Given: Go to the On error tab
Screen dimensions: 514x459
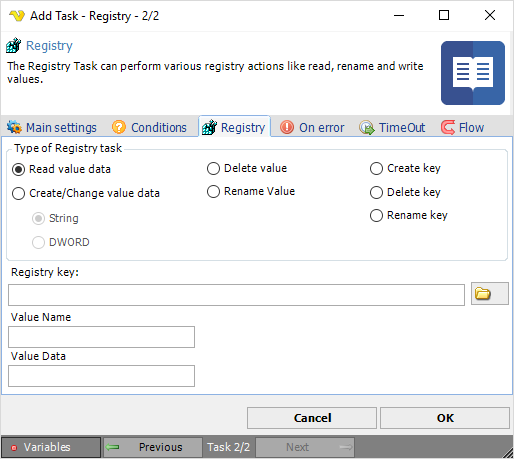Looking at the screenshot, I should coord(312,127).
